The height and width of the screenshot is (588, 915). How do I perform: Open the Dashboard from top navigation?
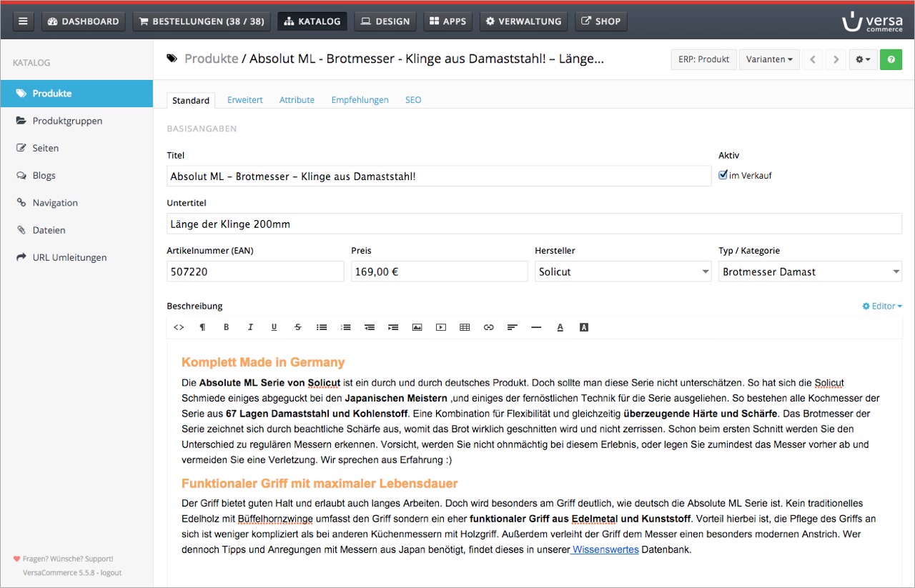click(84, 21)
